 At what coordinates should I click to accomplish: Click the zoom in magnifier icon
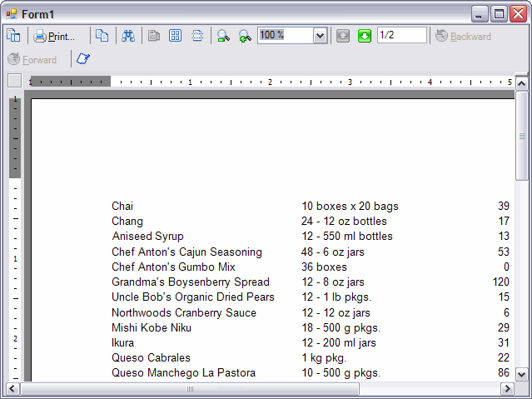click(245, 36)
